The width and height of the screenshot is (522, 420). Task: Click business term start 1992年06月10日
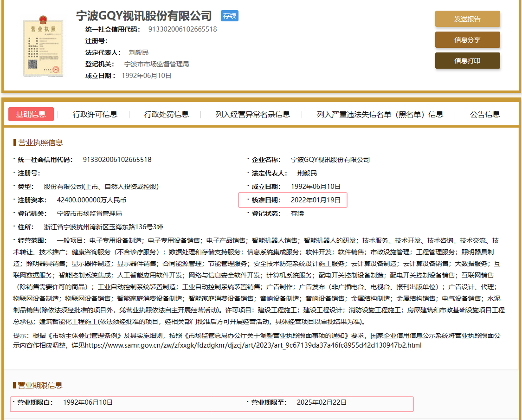(x=88, y=402)
